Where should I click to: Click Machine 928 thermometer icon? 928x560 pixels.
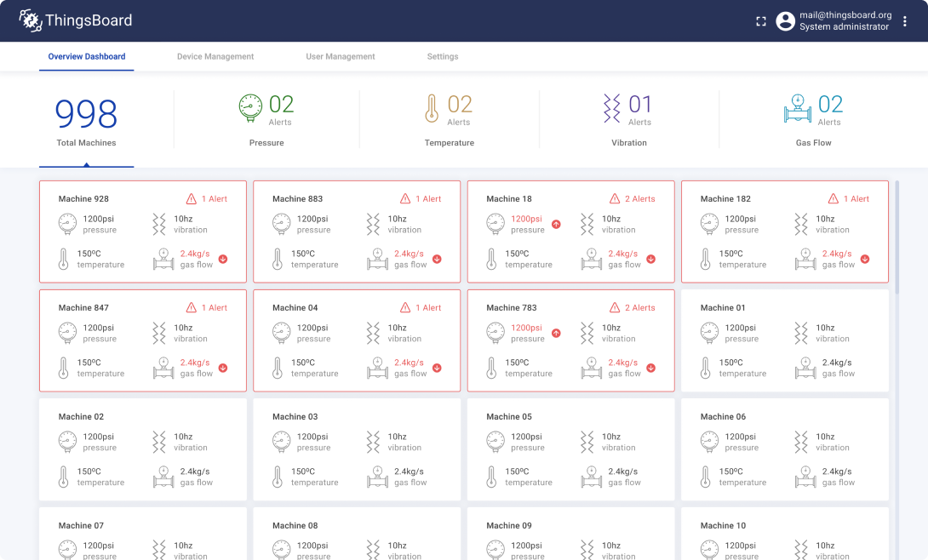[x=63, y=259]
